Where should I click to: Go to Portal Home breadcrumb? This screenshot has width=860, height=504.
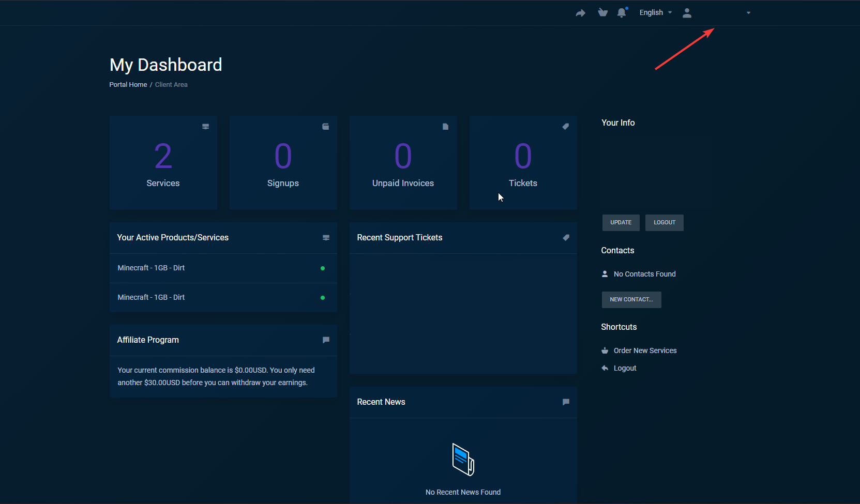coord(128,85)
